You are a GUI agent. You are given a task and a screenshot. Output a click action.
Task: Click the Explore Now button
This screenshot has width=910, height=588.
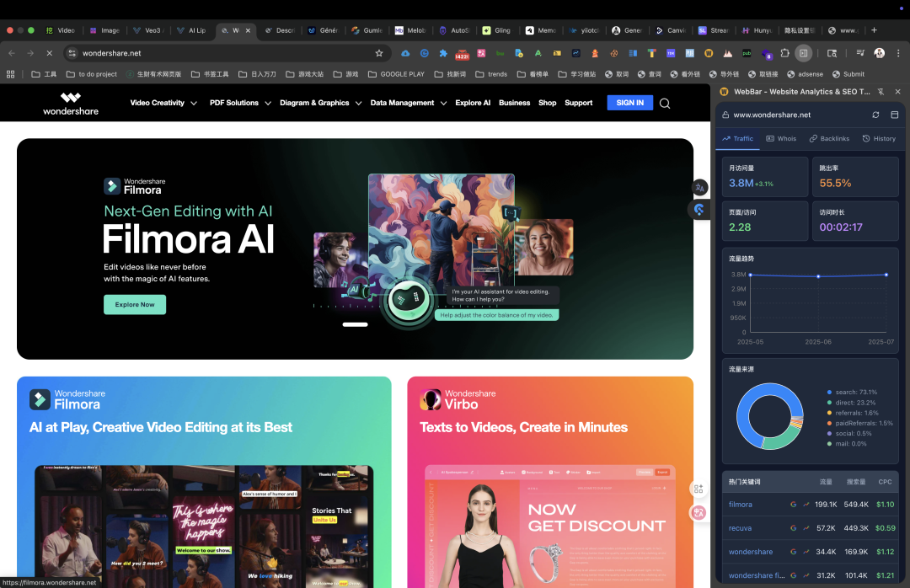coord(135,305)
